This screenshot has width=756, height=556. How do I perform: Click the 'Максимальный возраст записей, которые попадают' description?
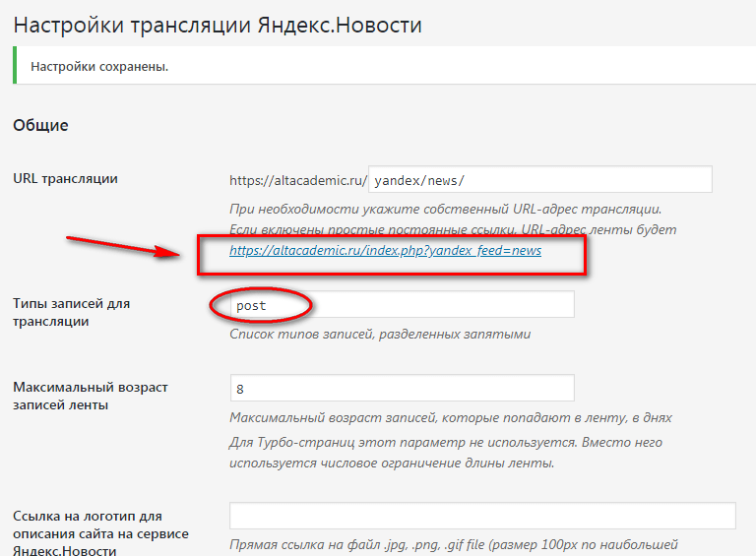pos(451,417)
